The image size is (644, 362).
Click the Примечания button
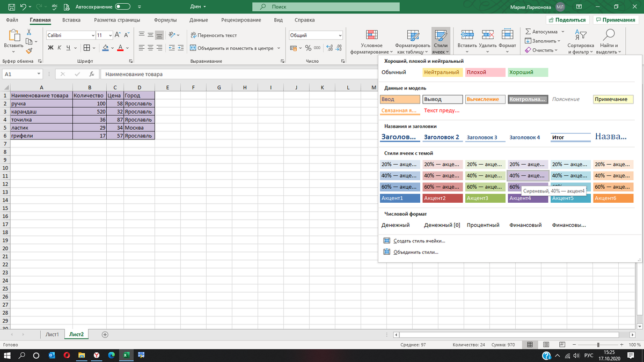pyautogui.click(x=615, y=20)
